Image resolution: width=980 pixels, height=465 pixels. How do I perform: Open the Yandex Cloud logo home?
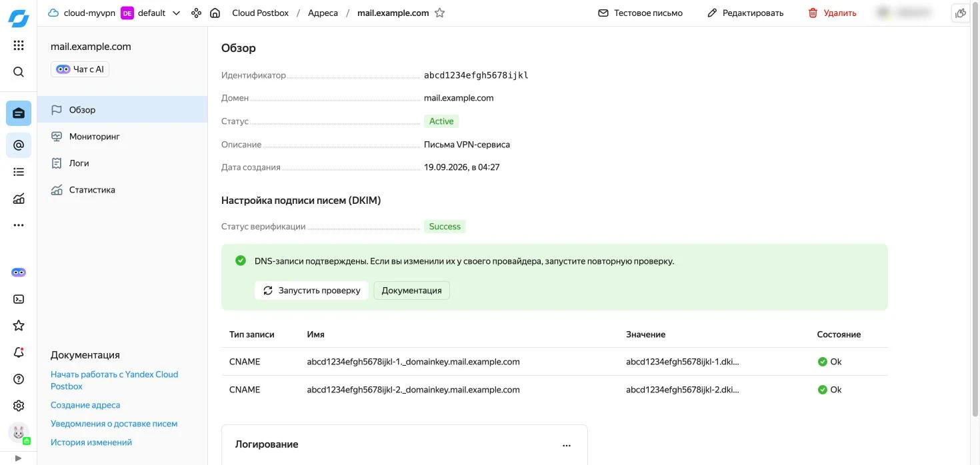(19, 18)
